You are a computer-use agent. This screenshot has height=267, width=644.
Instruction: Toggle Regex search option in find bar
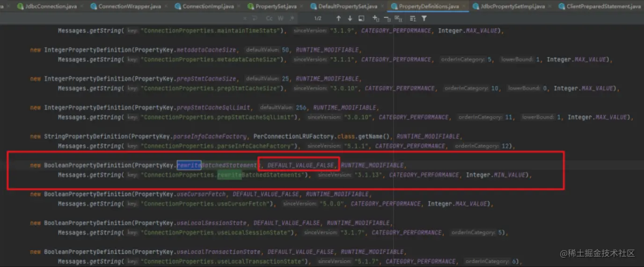point(292,18)
